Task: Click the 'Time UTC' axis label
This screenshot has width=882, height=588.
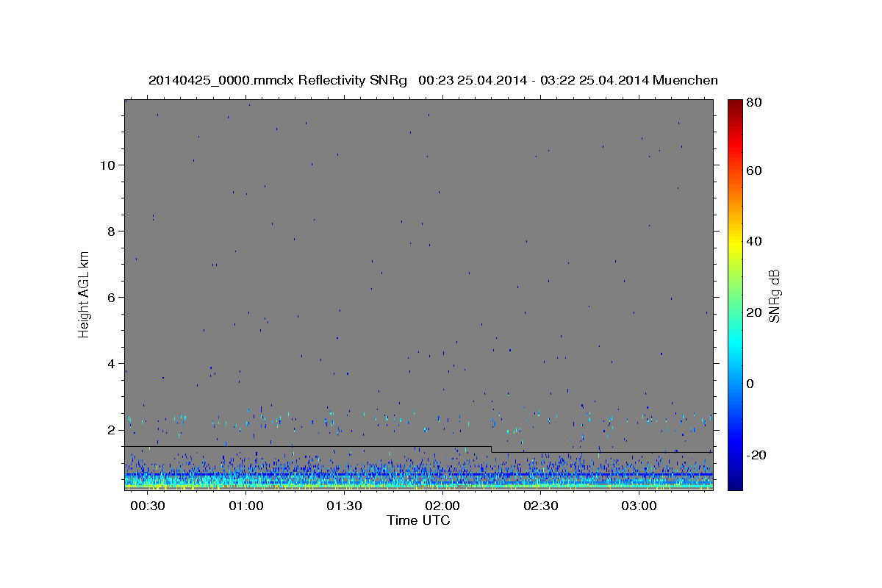Action: pyautogui.click(x=418, y=520)
